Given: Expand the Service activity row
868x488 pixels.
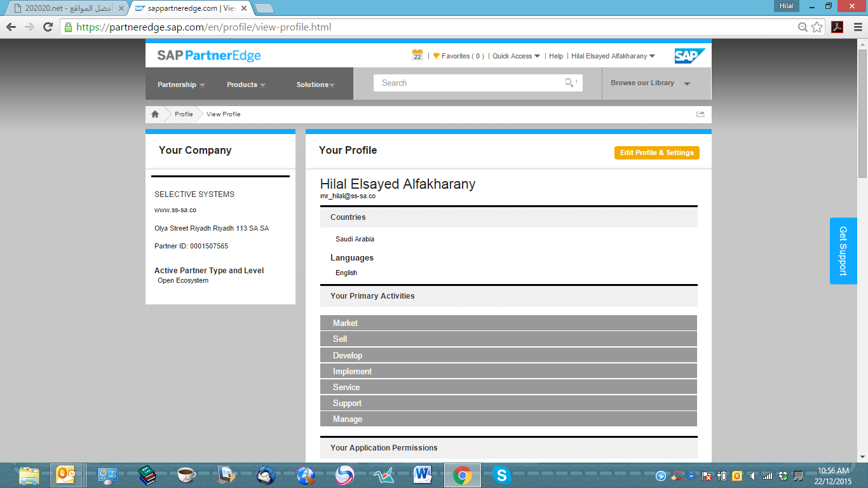Looking at the screenshot, I should pos(508,387).
